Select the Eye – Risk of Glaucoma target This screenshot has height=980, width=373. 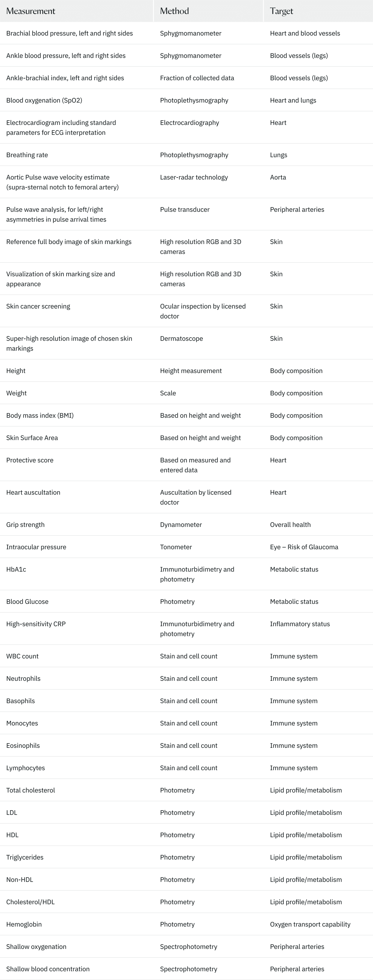(304, 547)
